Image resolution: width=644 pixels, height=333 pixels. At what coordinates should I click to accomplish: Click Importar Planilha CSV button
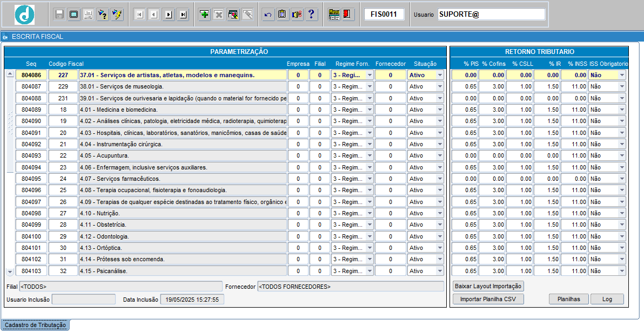488,299
